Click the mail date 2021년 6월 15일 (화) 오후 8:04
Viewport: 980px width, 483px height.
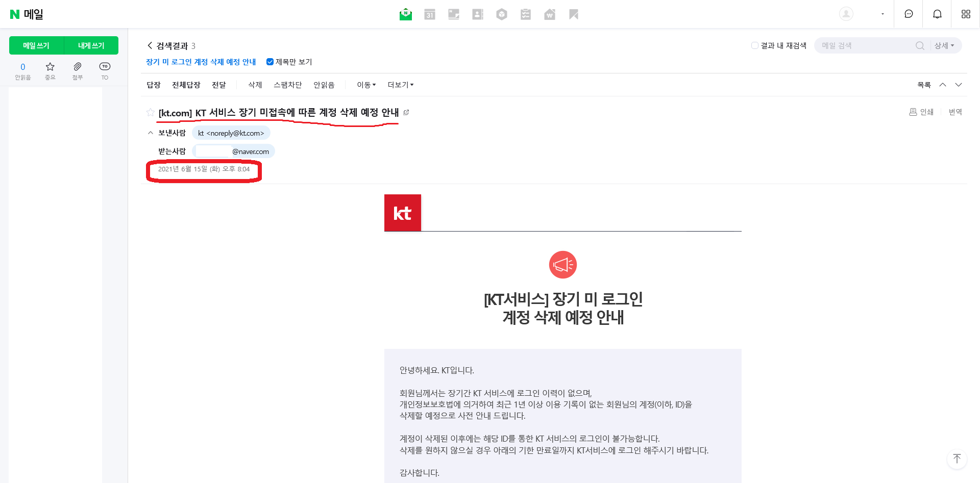point(204,169)
